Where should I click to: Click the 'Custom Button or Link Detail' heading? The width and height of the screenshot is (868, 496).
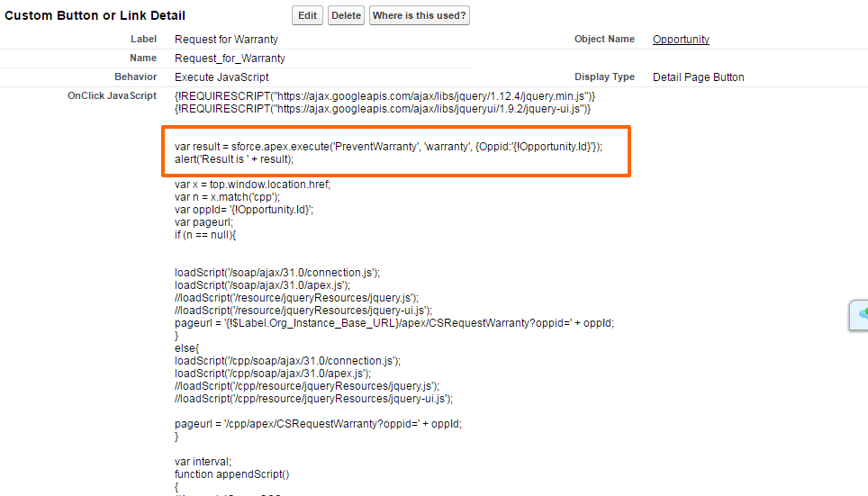click(95, 15)
